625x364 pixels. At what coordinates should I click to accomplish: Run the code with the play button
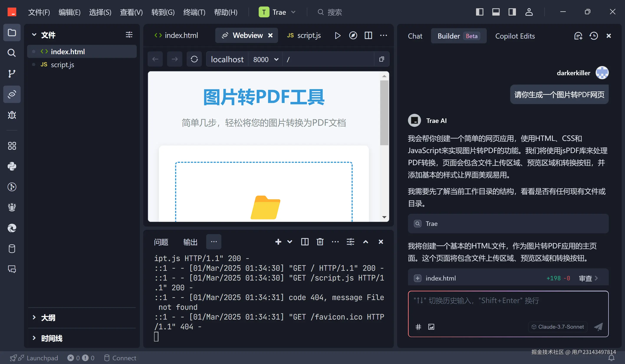[x=337, y=35]
